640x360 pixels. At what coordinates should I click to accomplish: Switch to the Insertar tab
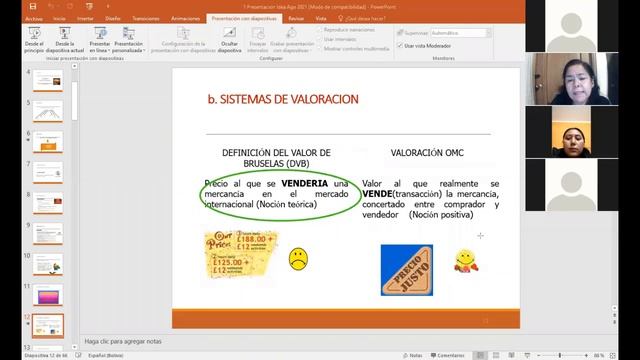(x=85, y=18)
